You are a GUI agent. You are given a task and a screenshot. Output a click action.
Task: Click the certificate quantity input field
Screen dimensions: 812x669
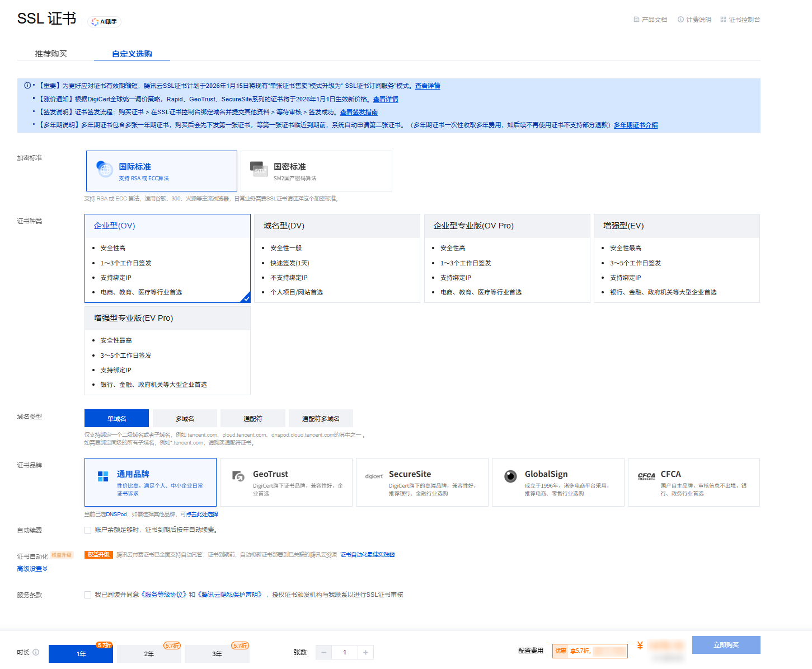[x=345, y=652]
